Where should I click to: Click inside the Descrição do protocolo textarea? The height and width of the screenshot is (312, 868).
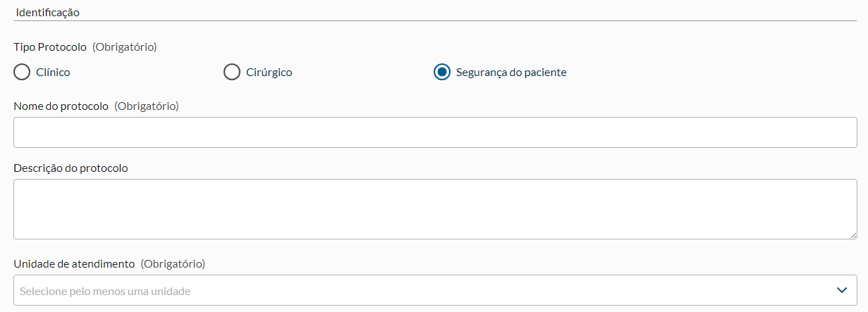tap(435, 208)
